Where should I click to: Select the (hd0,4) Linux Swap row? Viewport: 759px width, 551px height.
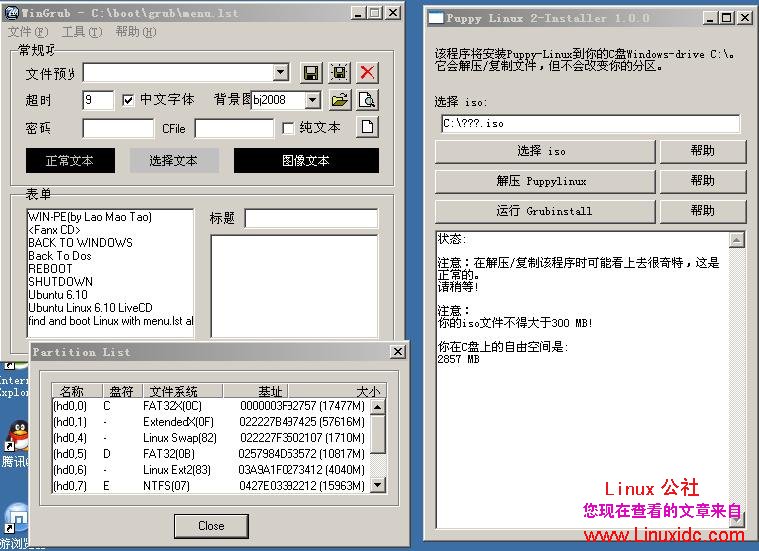click(x=210, y=438)
